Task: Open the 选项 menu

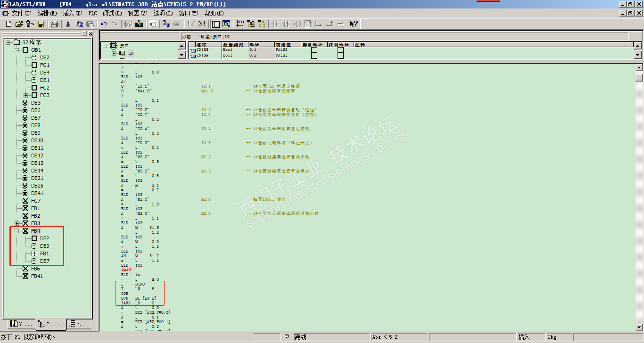Action: pyautogui.click(x=164, y=13)
